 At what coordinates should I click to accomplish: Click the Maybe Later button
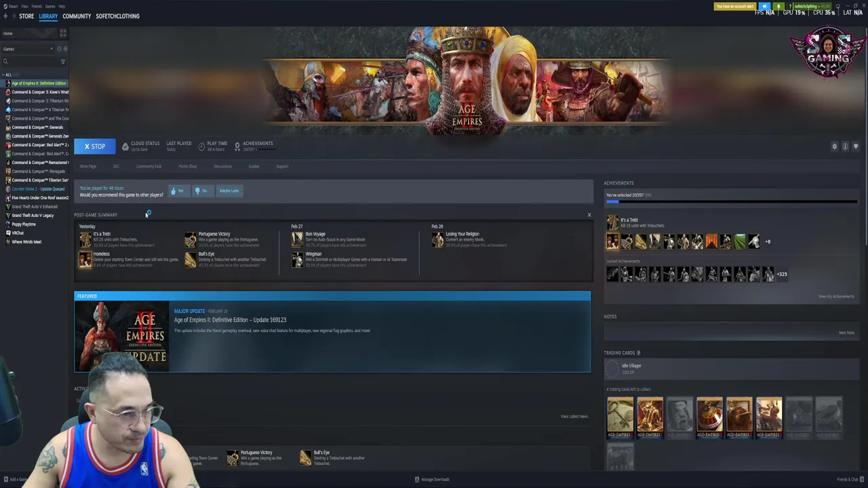point(229,191)
